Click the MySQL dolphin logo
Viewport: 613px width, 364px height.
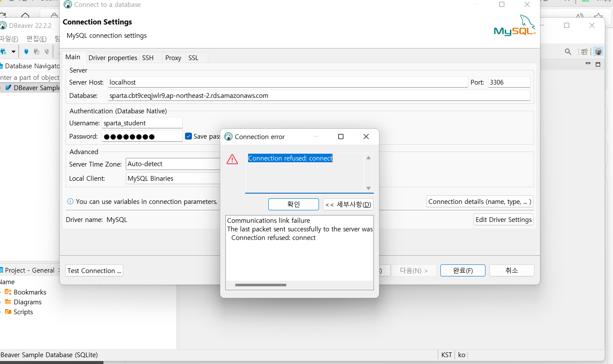[515, 25]
